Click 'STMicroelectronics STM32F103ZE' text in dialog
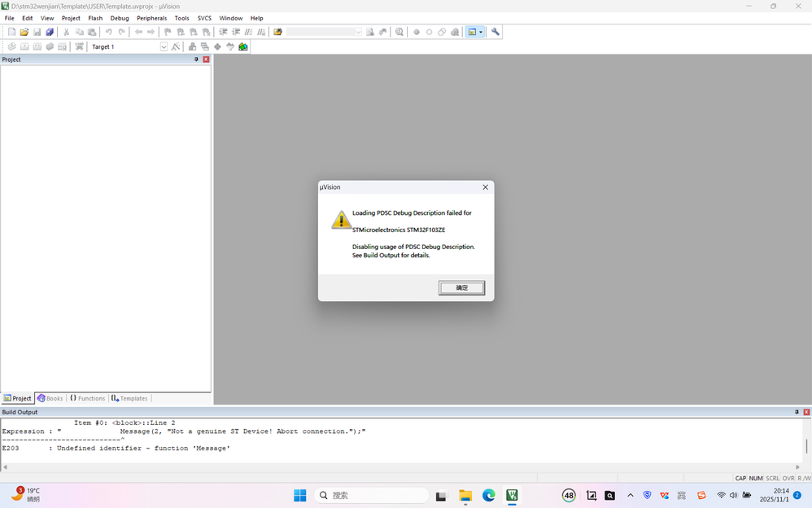 click(399, 230)
